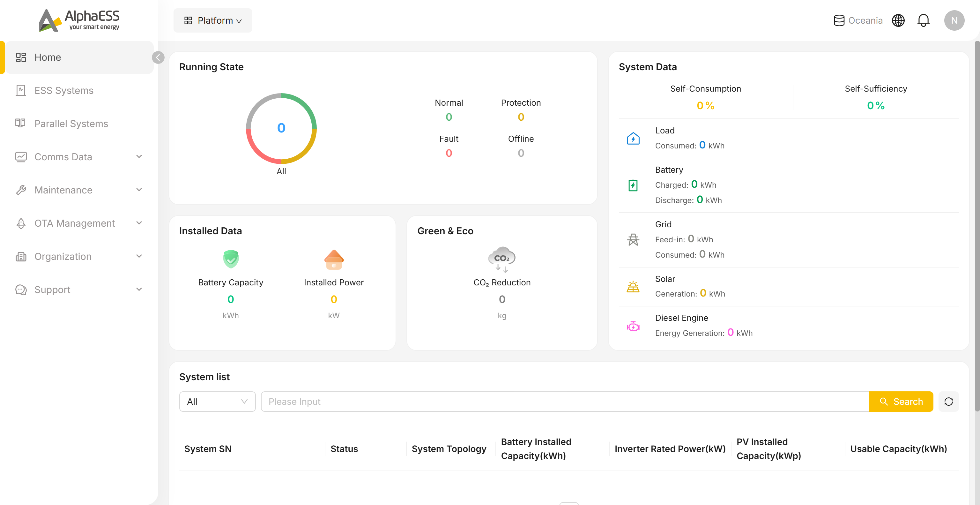Open the language globe icon
Image resolution: width=980 pixels, height=505 pixels.
point(898,20)
